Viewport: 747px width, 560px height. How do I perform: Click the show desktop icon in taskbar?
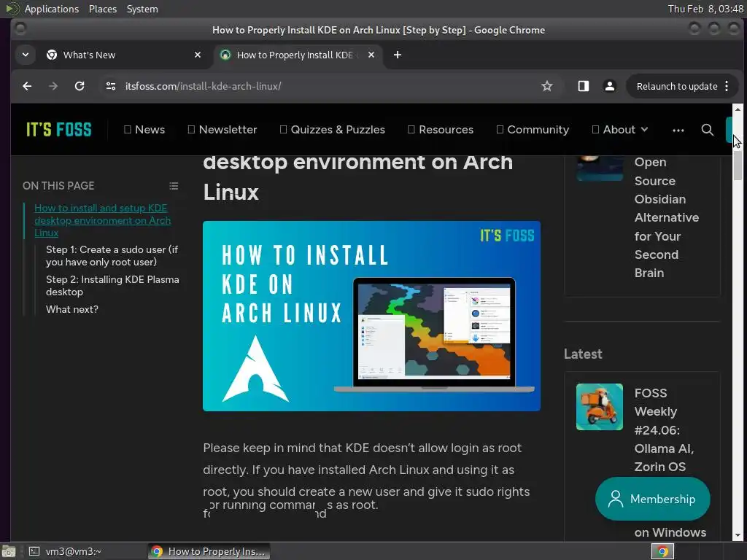click(x=9, y=551)
